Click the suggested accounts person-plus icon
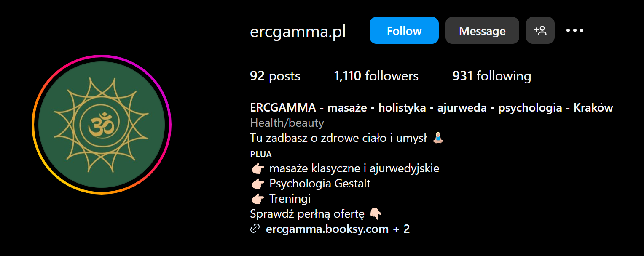The width and height of the screenshot is (644, 256). 540,30
